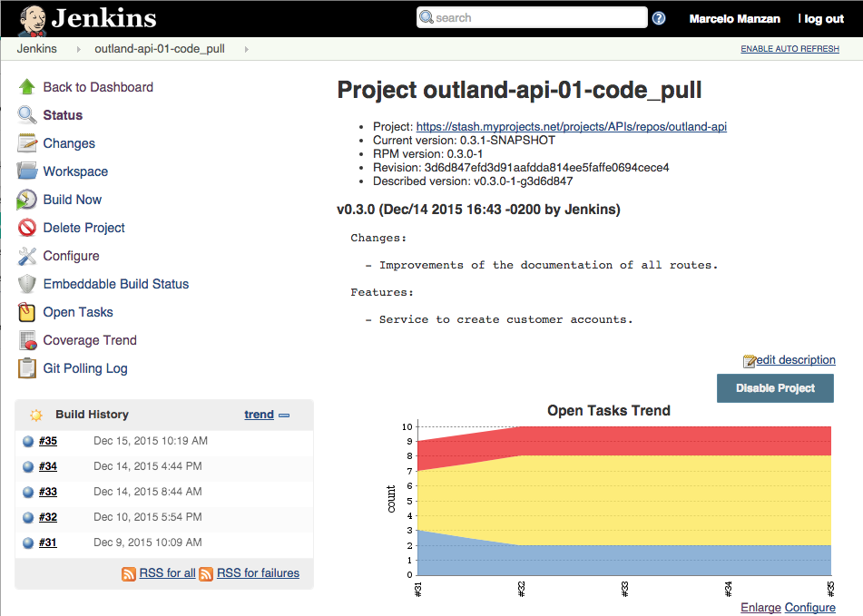Click the sun weather icon in Build History

(x=36, y=416)
